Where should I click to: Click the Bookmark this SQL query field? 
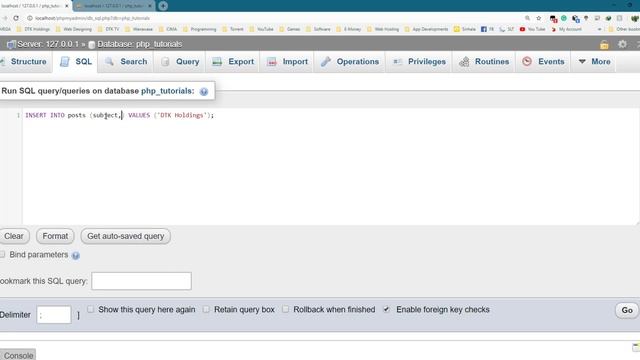(x=141, y=281)
